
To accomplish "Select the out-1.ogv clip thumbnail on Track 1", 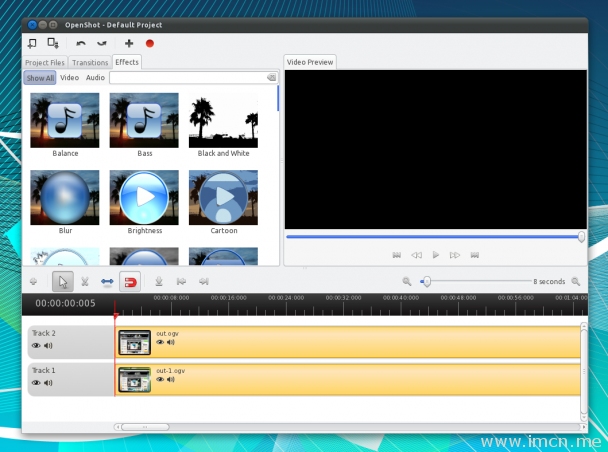I will coord(134,380).
